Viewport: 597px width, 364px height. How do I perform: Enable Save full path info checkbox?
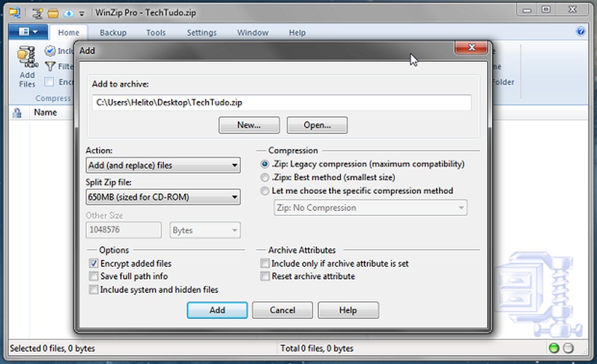(x=93, y=276)
